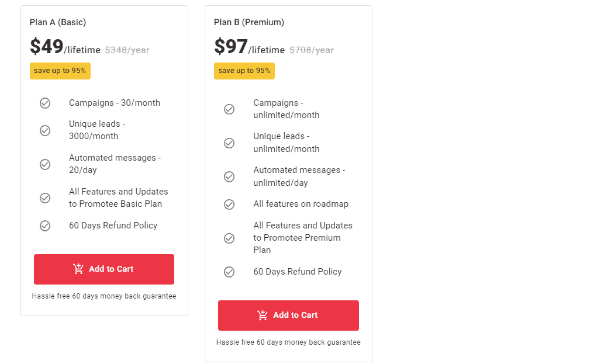The height and width of the screenshot is (364, 611).
Task: Click the crossed-out $708/year price
Action: tap(312, 50)
